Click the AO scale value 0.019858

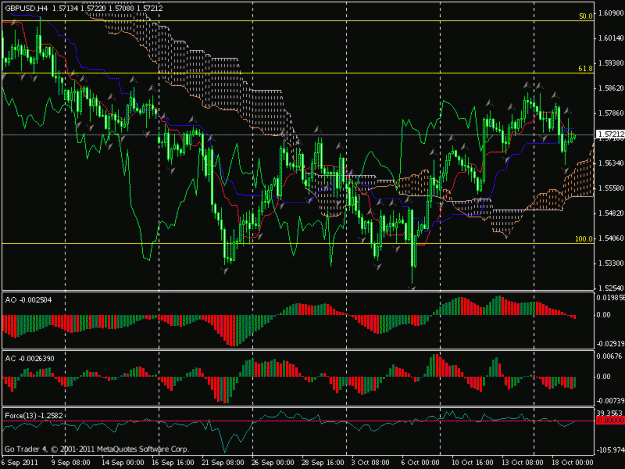click(610, 297)
